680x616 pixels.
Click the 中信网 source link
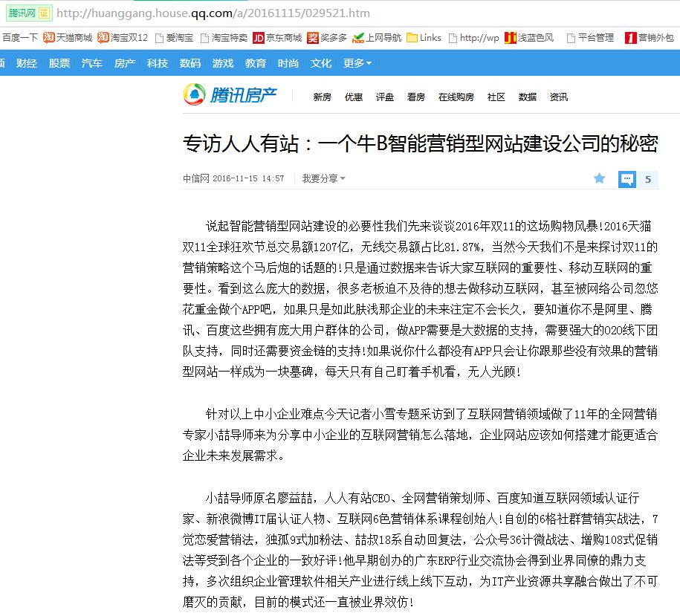196,178
